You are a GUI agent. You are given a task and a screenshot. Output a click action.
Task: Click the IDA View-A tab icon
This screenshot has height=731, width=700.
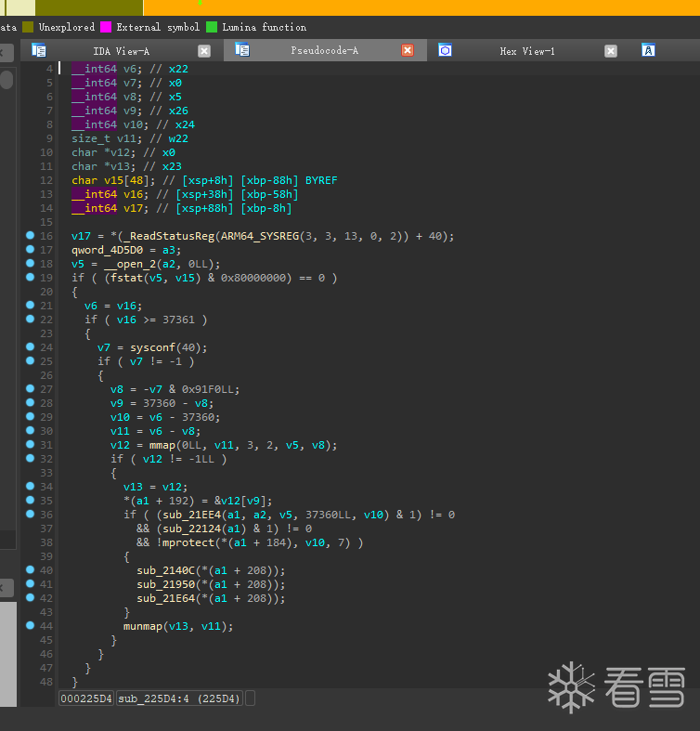[39, 50]
